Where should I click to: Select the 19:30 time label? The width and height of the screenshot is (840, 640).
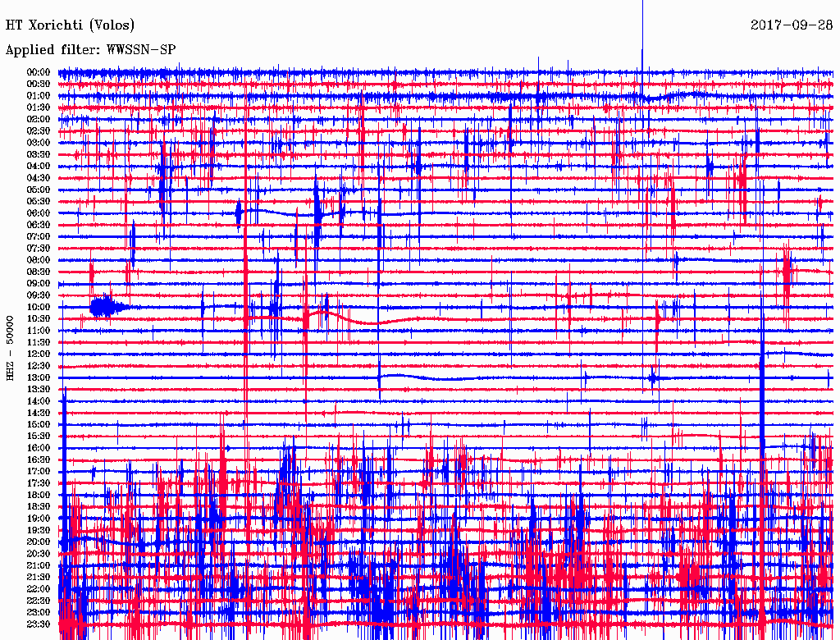pos(39,530)
